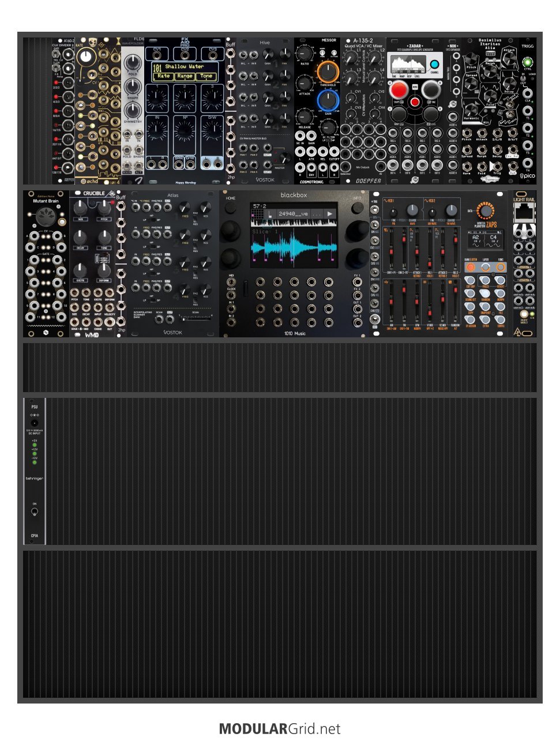Viewport: 560px width, 741px height.
Task: Click the L4 knob on A-135-2 Quad VCA
Action: tap(375, 78)
